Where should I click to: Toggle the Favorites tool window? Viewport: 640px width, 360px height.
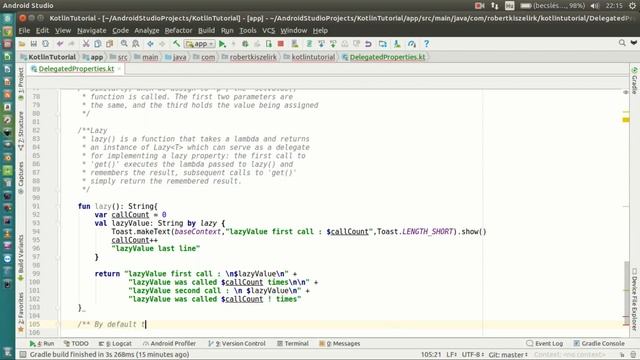(x=21, y=311)
